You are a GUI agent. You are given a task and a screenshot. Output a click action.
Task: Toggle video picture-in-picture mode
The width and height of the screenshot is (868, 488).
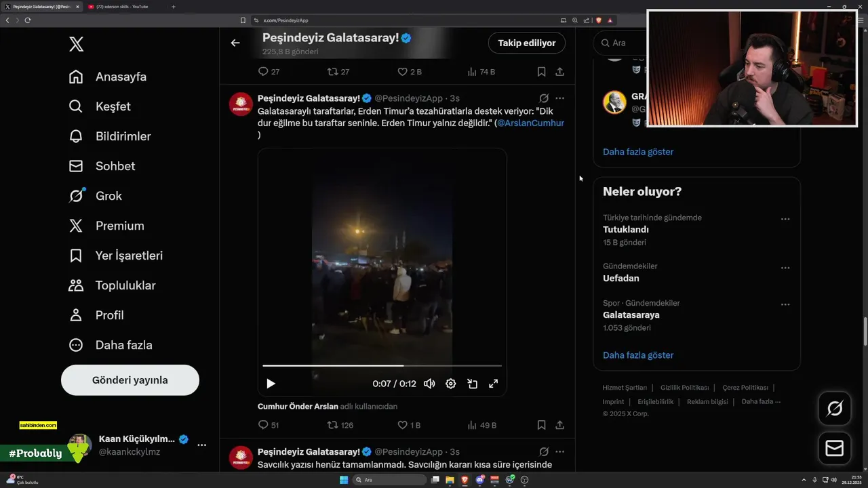click(x=473, y=384)
